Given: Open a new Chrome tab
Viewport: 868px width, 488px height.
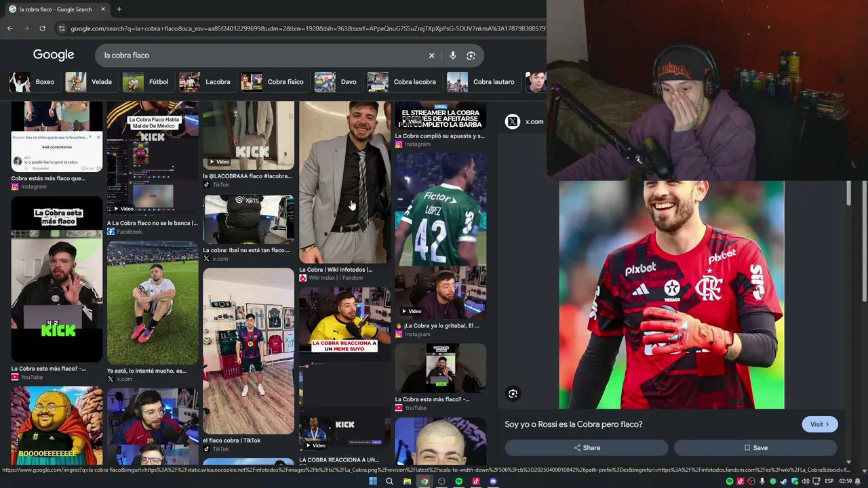Looking at the screenshot, I should tap(119, 9).
